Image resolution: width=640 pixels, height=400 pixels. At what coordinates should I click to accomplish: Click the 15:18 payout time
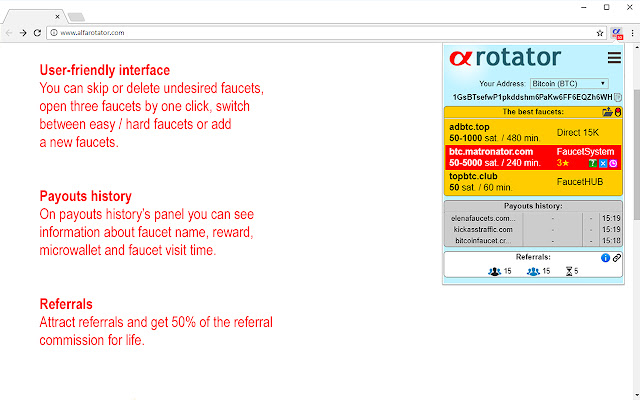point(611,241)
